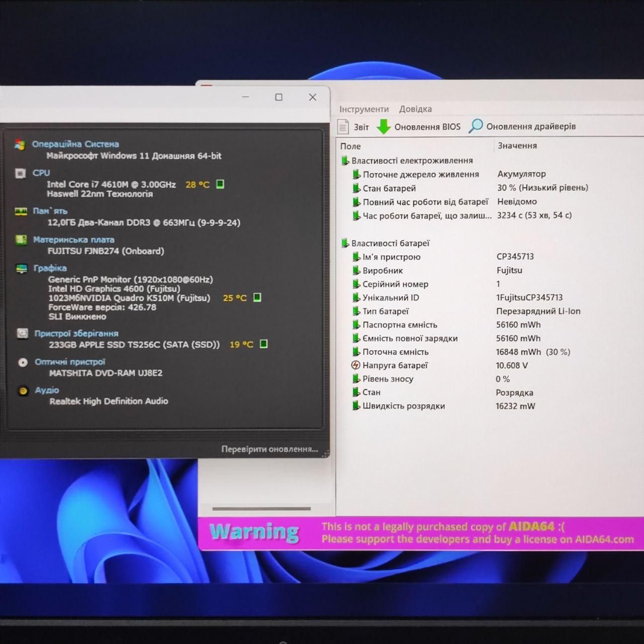Screen dimensions: 644x644
Task: Click green SSD temperature indicator beside 19 °C
Action: point(263,344)
